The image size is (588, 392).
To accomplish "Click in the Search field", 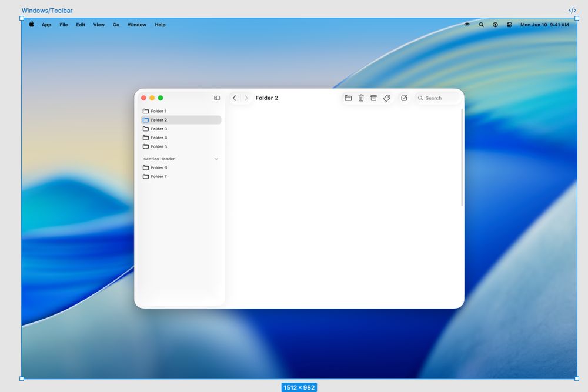I will 437,98.
